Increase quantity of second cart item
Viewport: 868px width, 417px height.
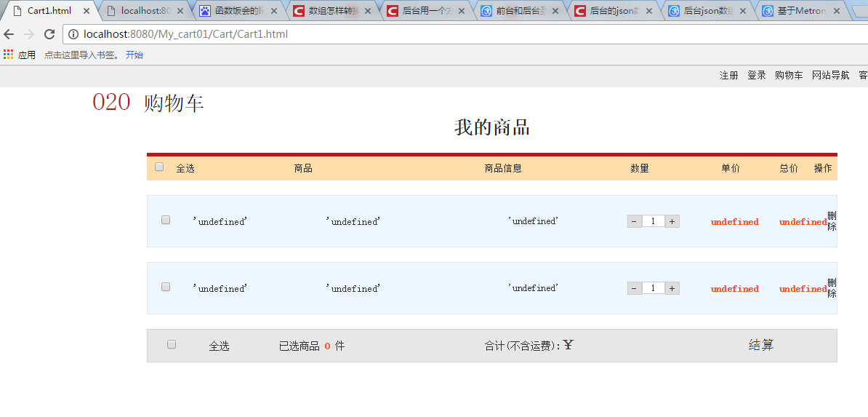(x=672, y=288)
